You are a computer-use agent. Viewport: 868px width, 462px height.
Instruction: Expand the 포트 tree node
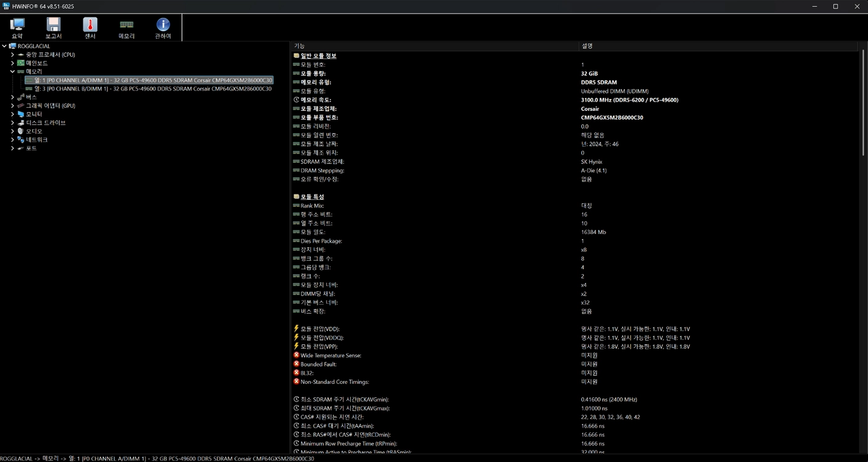pyautogui.click(x=12, y=148)
